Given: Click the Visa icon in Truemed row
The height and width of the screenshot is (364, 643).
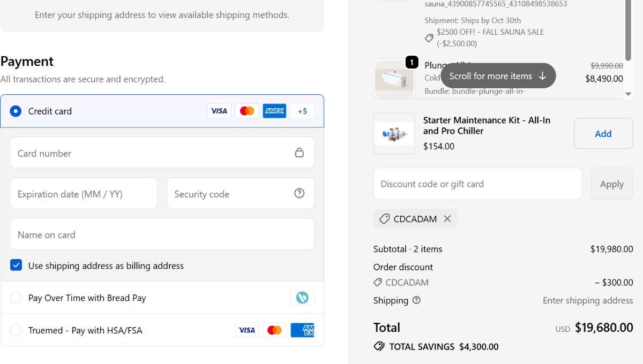Looking at the screenshot, I should coord(247,330).
